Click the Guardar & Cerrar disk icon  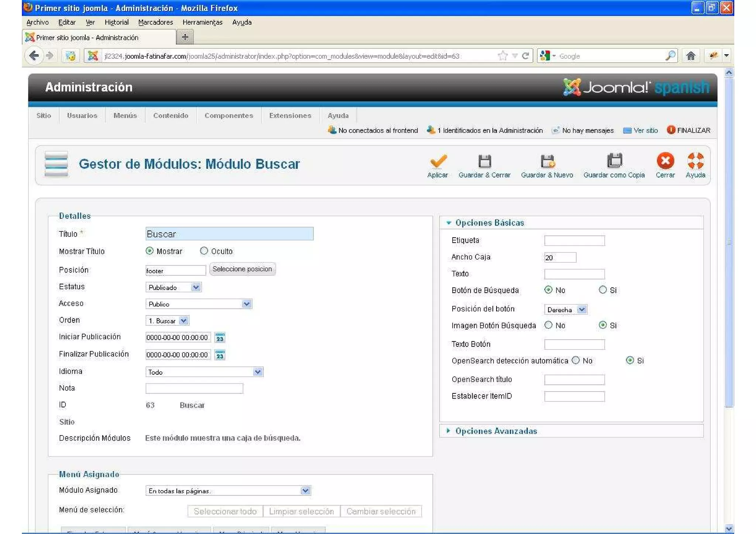pyautogui.click(x=484, y=162)
